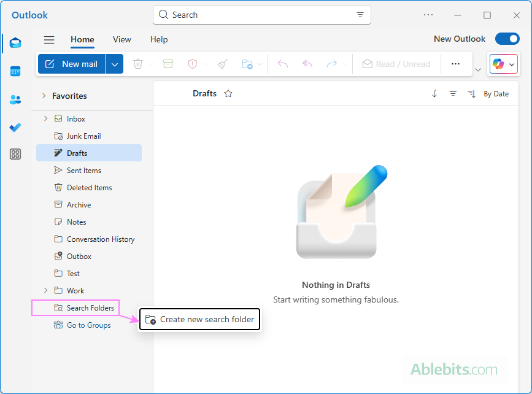Open the Calendar app in sidebar
This screenshot has width=532, height=394.
pos(15,71)
